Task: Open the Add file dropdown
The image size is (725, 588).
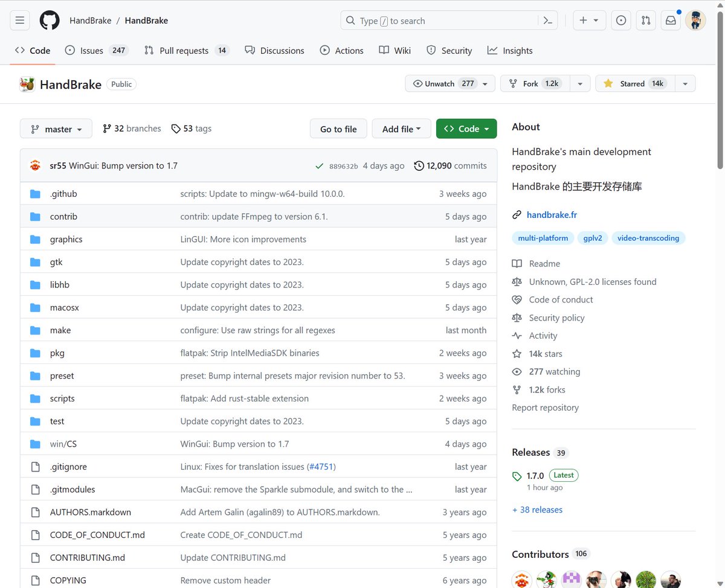Action: (402, 129)
